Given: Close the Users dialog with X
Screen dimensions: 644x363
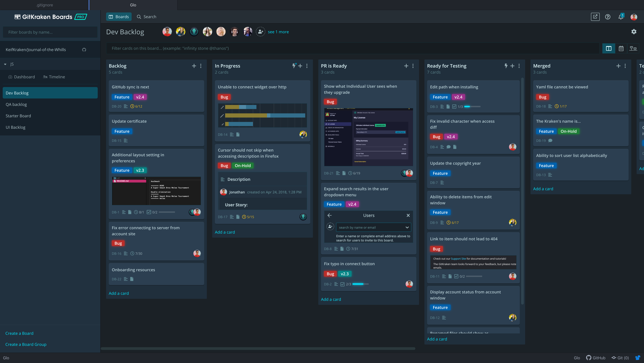Looking at the screenshot, I should click(408, 215).
